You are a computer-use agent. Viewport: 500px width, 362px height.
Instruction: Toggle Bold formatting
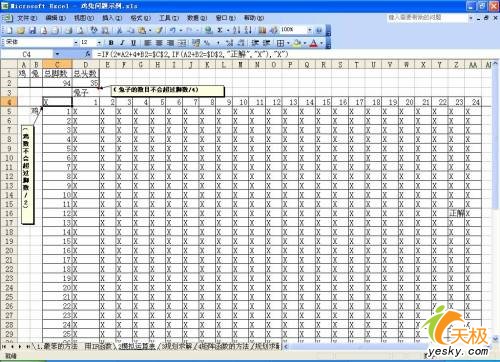pos(111,43)
